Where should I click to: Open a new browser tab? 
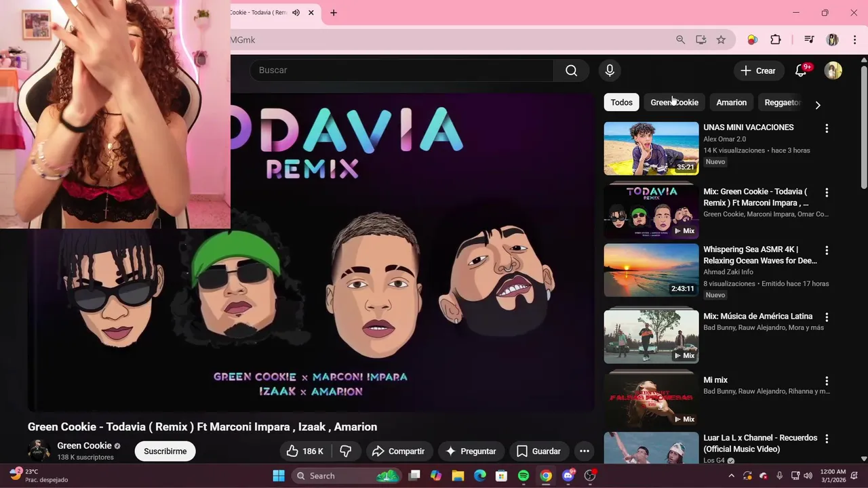pos(334,13)
